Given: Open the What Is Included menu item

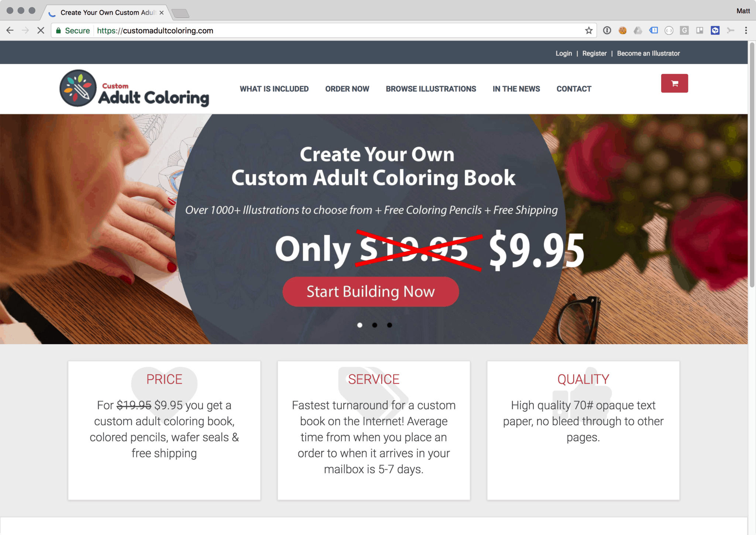Looking at the screenshot, I should click(x=274, y=89).
